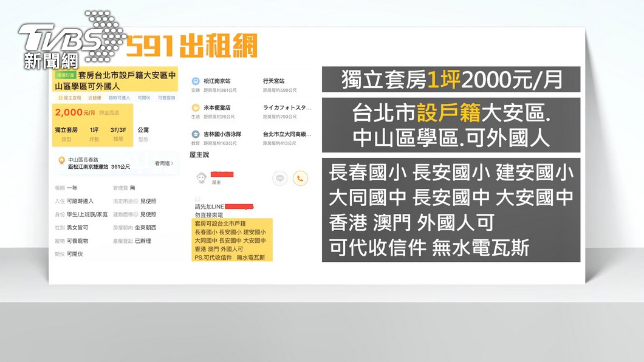Click the 松江南京站 nearby place

(218, 81)
